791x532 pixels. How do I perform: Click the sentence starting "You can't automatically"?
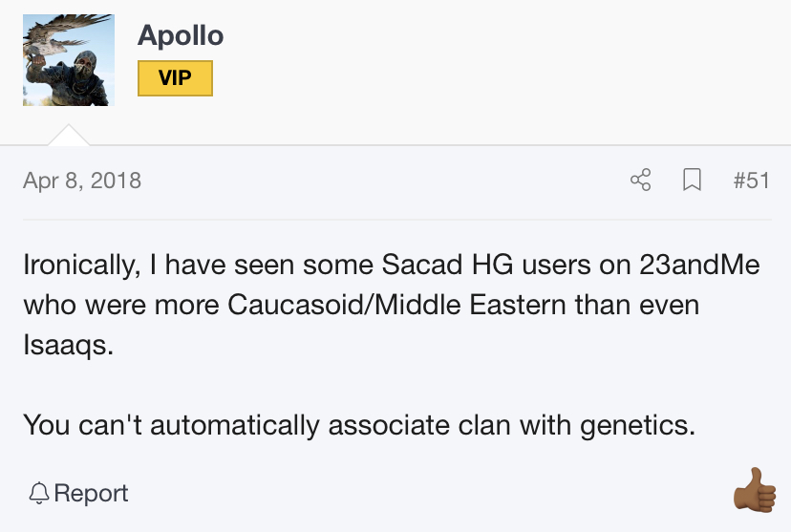click(x=358, y=425)
